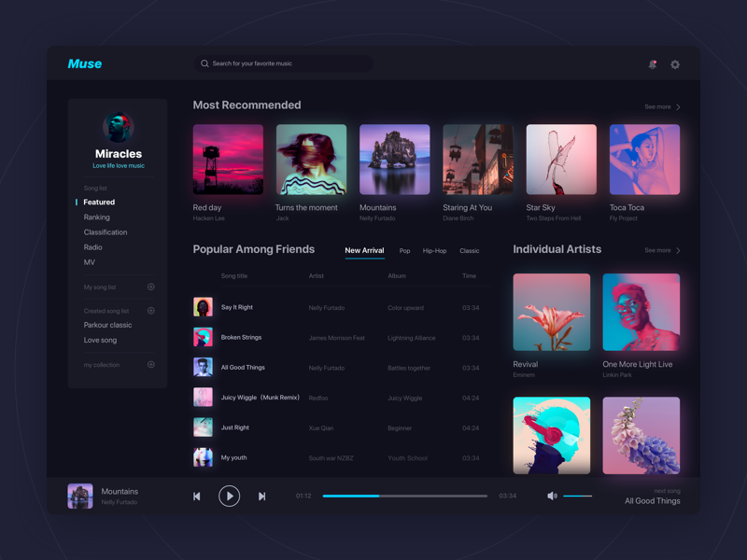Viewport: 747px width, 560px height.
Task: Click artist Redfoo
Action: pos(318,398)
